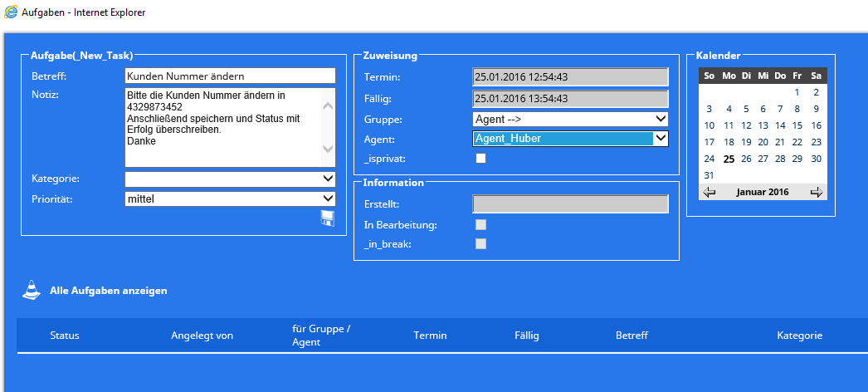
Task: Expand the Gruppe dropdown
Action: [570, 119]
